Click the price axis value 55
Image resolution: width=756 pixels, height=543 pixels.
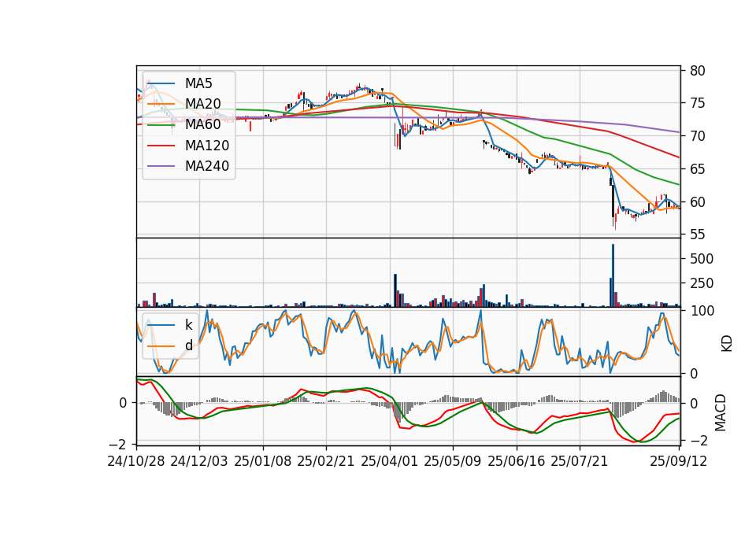click(698, 235)
